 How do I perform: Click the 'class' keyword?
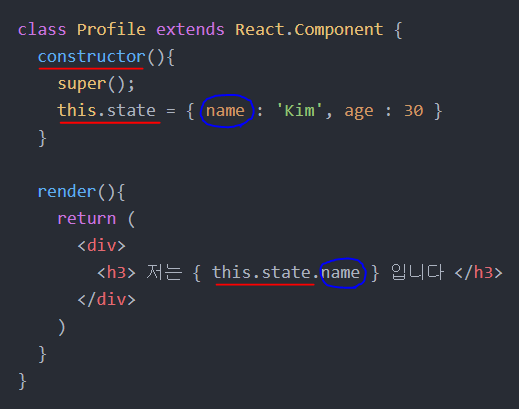click(42, 29)
